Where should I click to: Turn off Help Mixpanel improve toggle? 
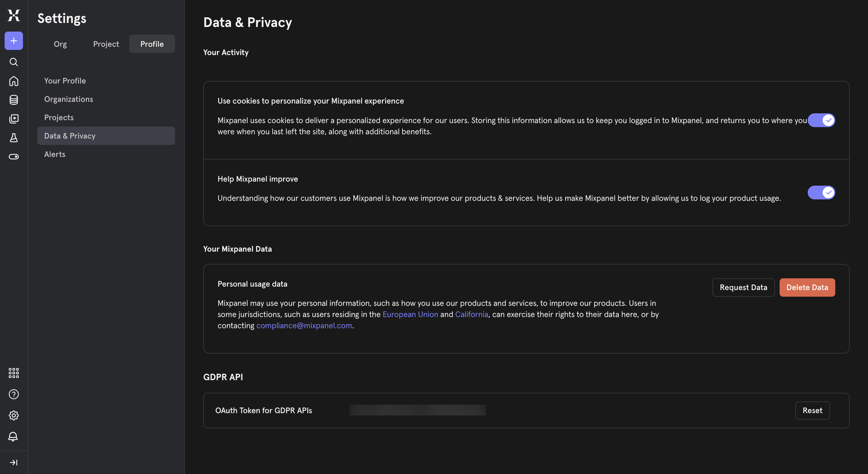coord(821,192)
